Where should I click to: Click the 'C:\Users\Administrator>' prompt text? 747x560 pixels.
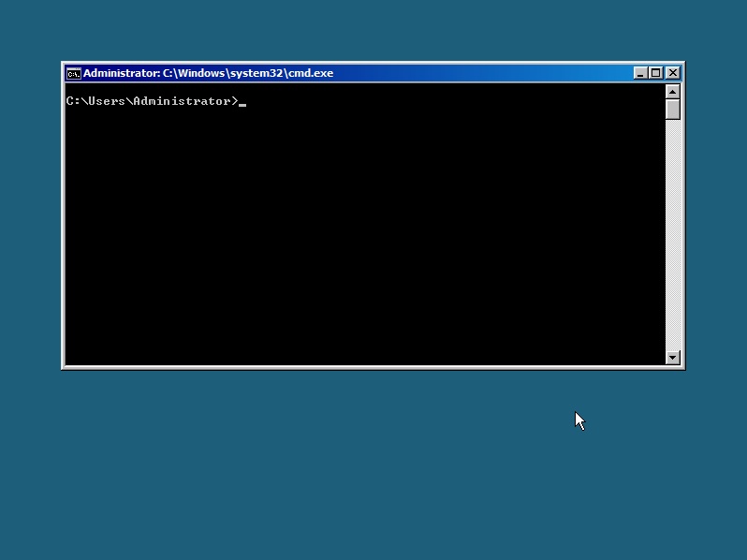click(152, 101)
